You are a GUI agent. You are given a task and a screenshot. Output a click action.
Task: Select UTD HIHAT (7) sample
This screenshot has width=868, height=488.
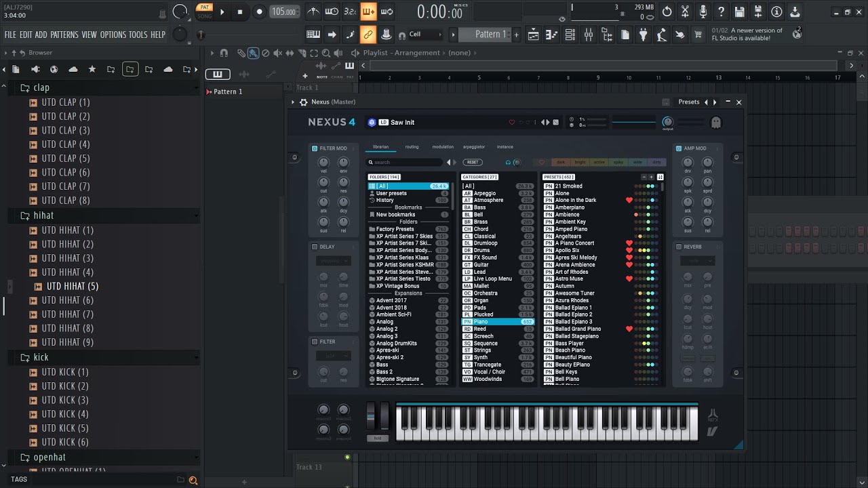pos(68,314)
